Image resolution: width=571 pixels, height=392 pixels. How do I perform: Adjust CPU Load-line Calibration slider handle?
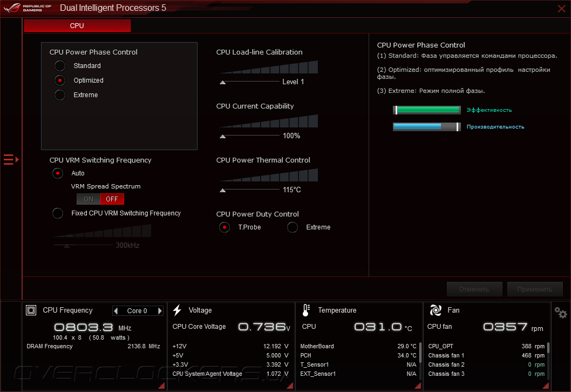tap(222, 82)
